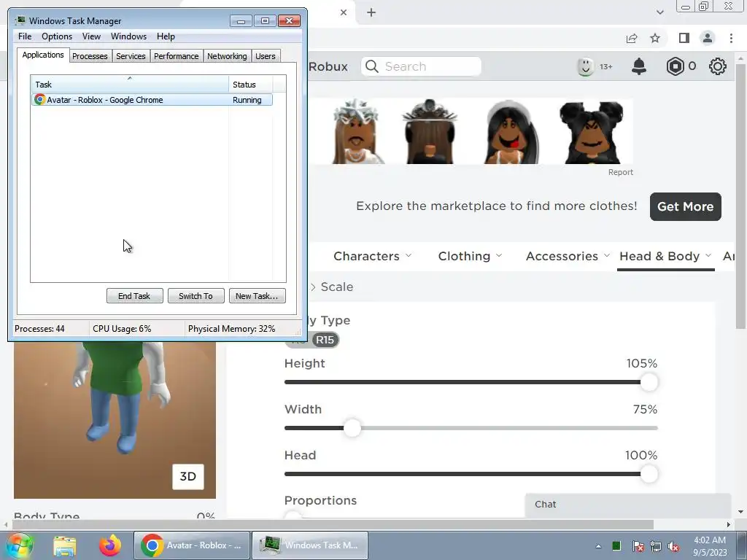Expand the Clothing dropdown
This screenshot has height=560, width=747.
pyautogui.click(x=470, y=256)
